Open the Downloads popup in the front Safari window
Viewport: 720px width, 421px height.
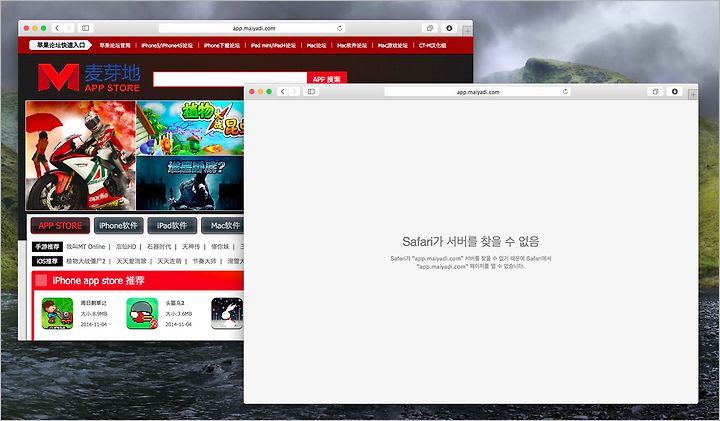[x=675, y=91]
